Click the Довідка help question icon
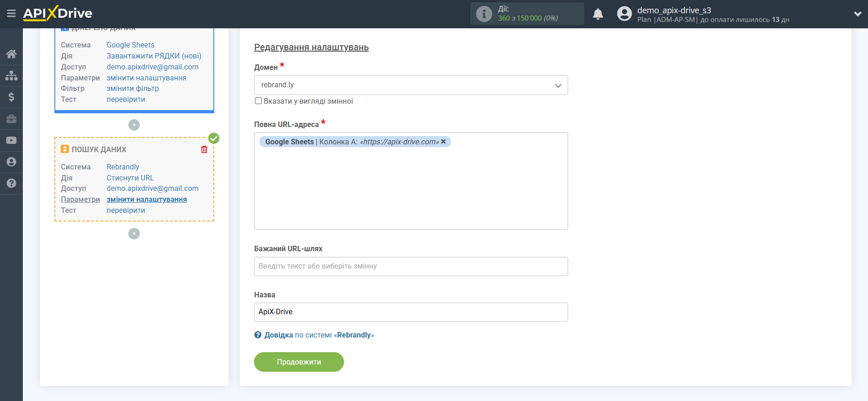Screen dimensions: 868x401 click(x=258, y=335)
